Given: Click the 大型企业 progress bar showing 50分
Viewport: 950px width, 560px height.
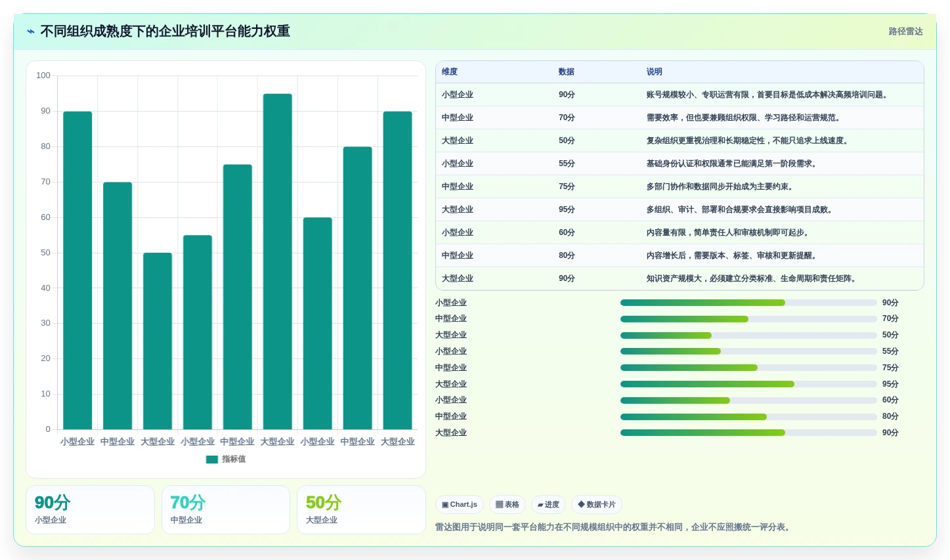Looking at the screenshot, I should 748,335.
